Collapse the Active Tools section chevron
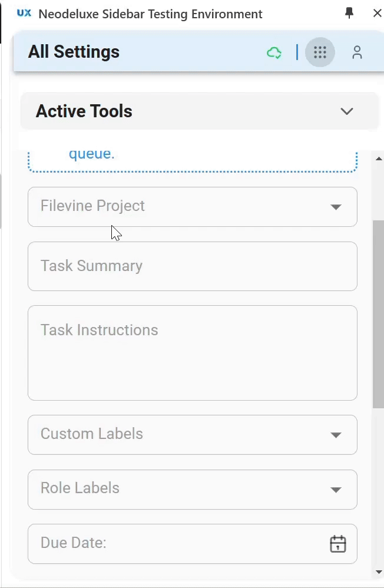The image size is (384, 588). pos(346,111)
